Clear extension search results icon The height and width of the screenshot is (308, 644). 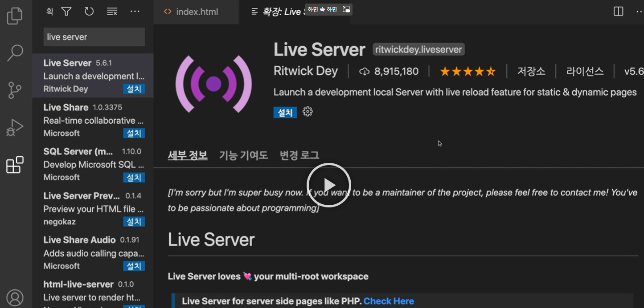click(x=112, y=12)
